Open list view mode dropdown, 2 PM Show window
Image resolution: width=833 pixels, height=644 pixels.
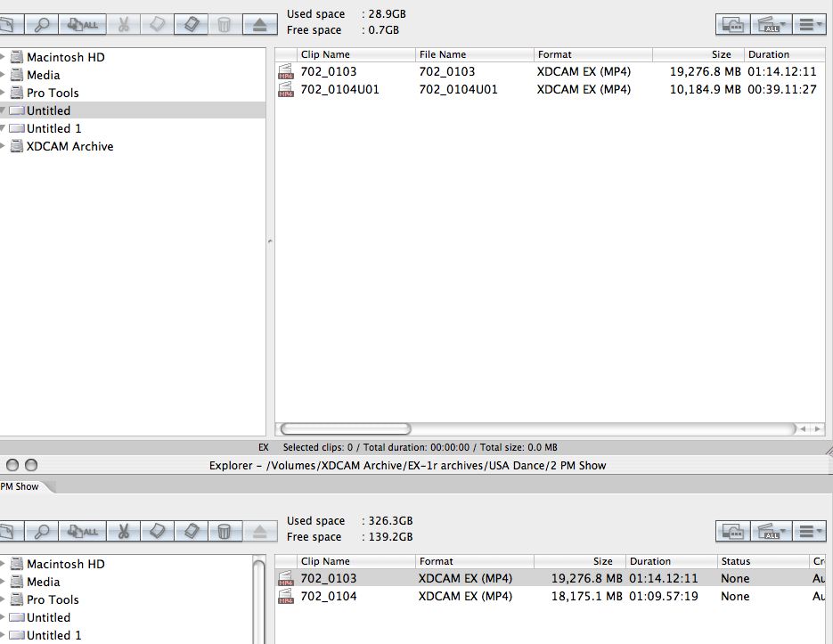[x=810, y=531]
